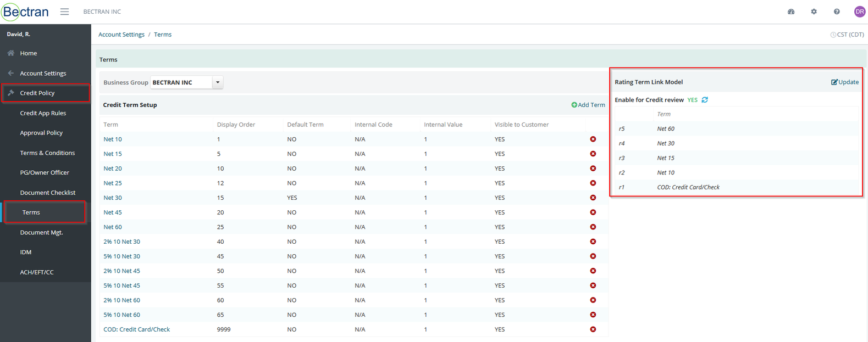This screenshot has height=342, width=868.
Task: Open the dashboard gauge icon
Action: coord(791,12)
